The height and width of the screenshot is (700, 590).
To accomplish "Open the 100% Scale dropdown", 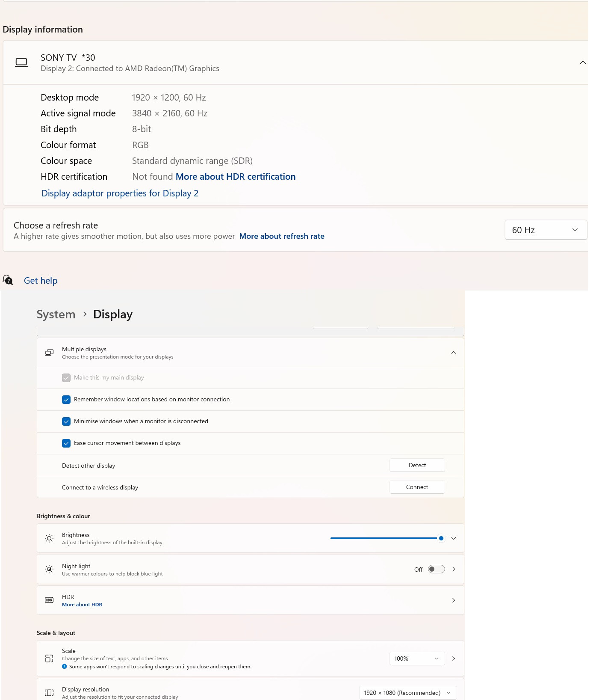I will (417, 658).
